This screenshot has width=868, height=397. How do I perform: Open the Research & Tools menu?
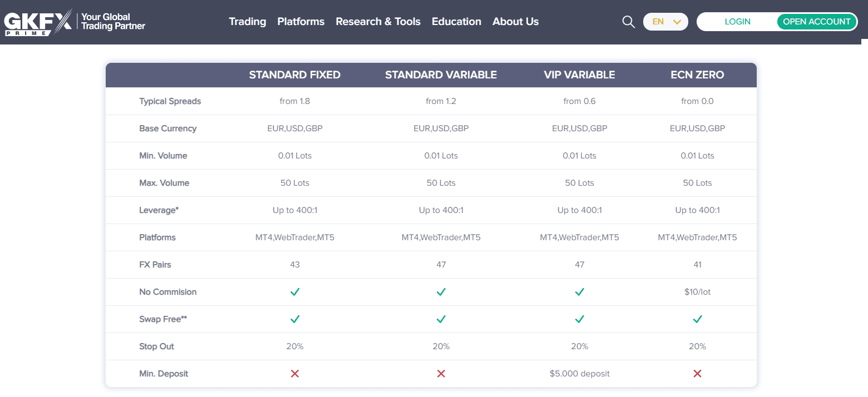[378, 22]
